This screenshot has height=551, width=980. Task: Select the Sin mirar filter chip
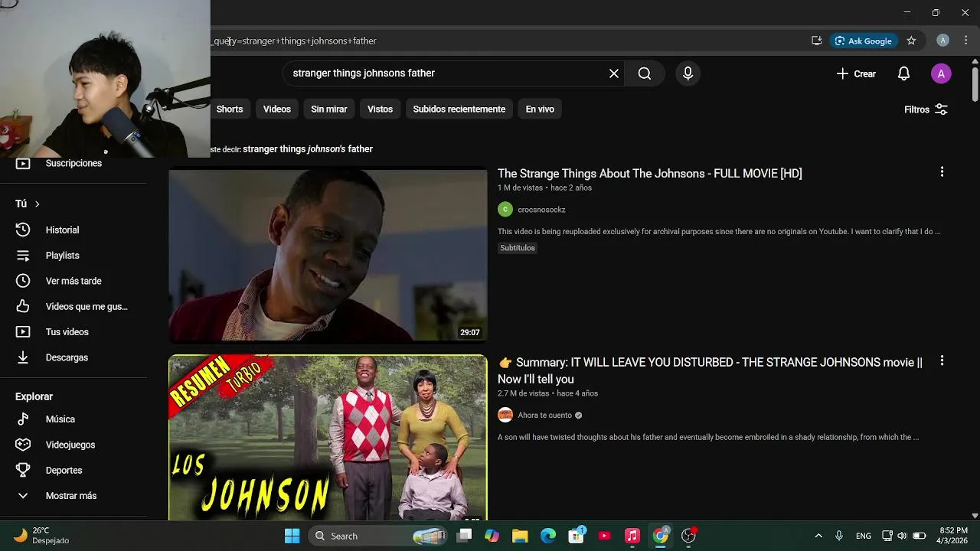pos(329,109)
